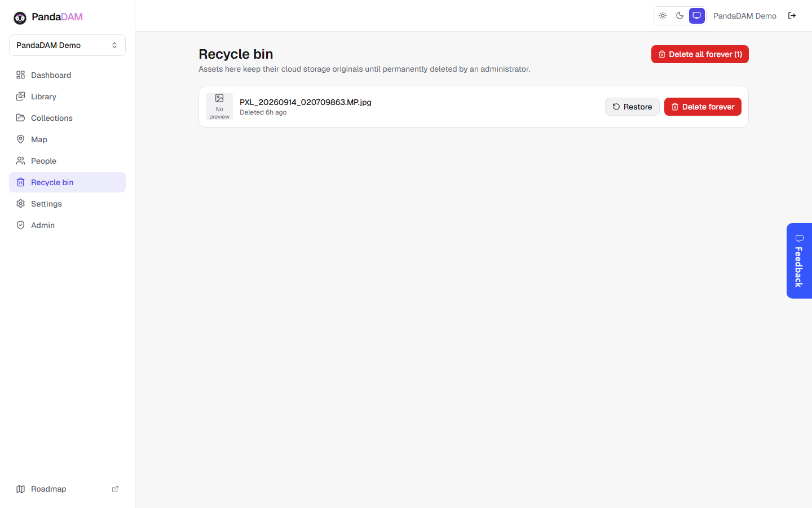812x508 pixels.
Task: Select Recycle bin in the sidebar
Action: 67,182
